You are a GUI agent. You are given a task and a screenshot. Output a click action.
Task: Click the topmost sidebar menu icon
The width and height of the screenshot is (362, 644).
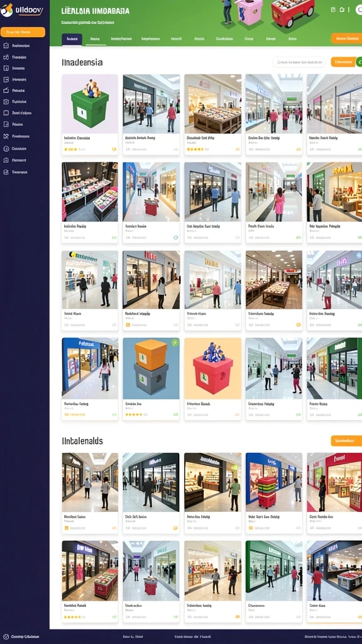click(6, 45)
